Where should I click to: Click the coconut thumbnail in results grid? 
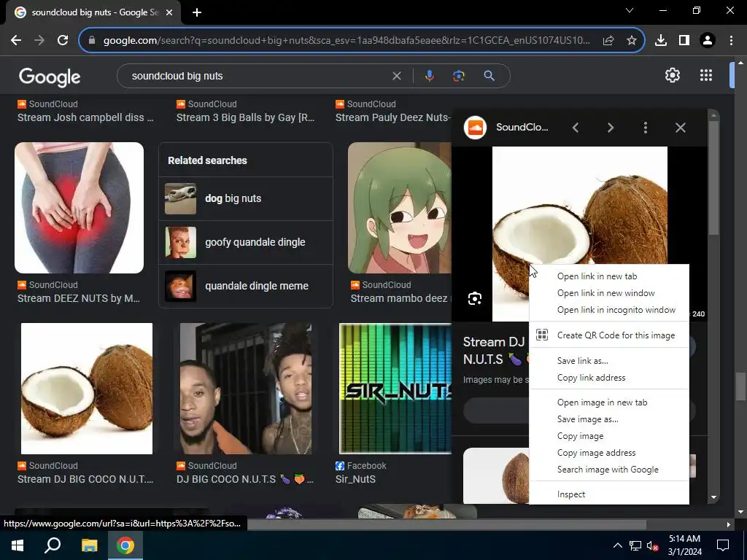coord(87,389)
